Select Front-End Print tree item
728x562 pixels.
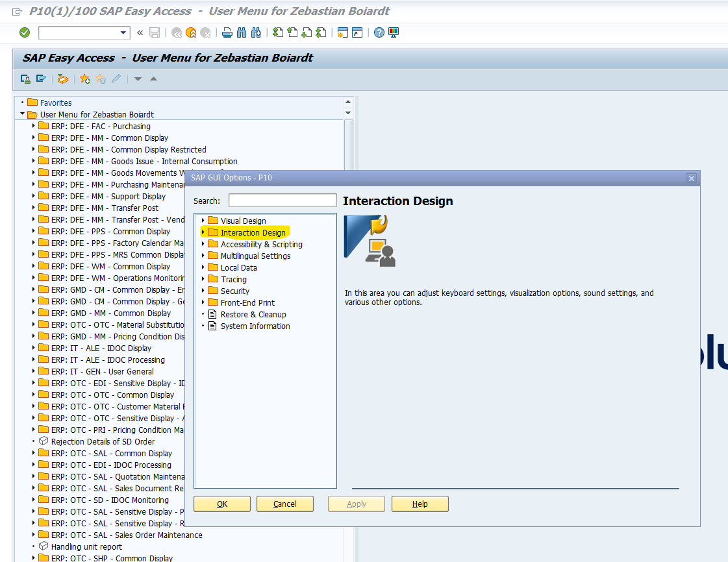247,302
